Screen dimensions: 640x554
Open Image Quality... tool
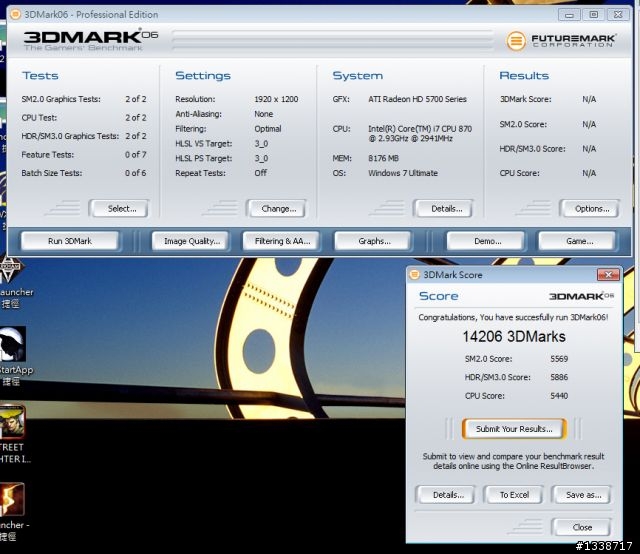pyautogui.click(x=191, y=241)
